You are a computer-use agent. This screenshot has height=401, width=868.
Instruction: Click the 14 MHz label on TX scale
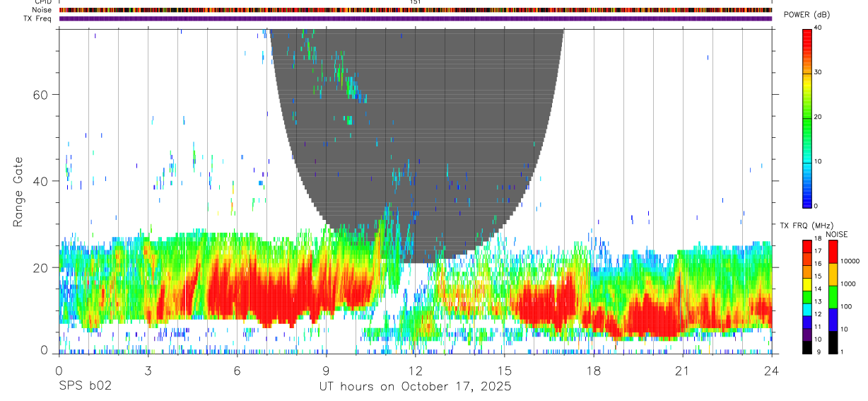point(818,289)
